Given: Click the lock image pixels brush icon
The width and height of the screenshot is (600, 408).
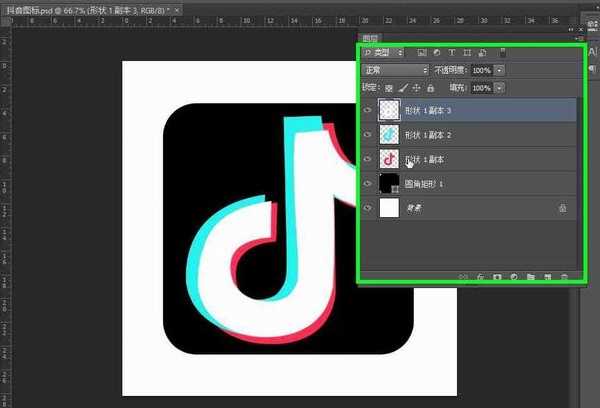Looking at the screenshot, I should click(402, 89).
